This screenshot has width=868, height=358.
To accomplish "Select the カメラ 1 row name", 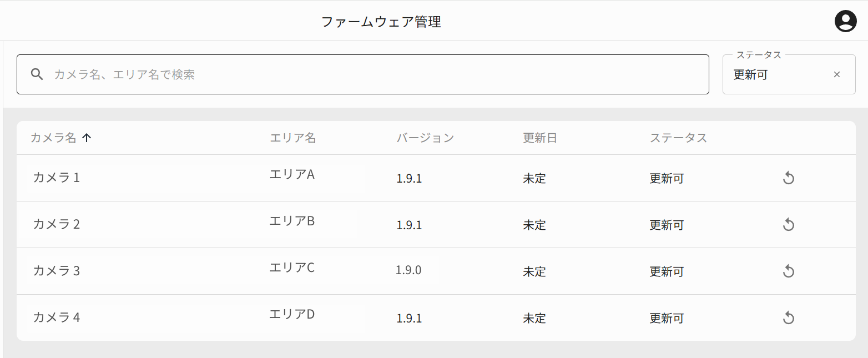I will [56, 178].
